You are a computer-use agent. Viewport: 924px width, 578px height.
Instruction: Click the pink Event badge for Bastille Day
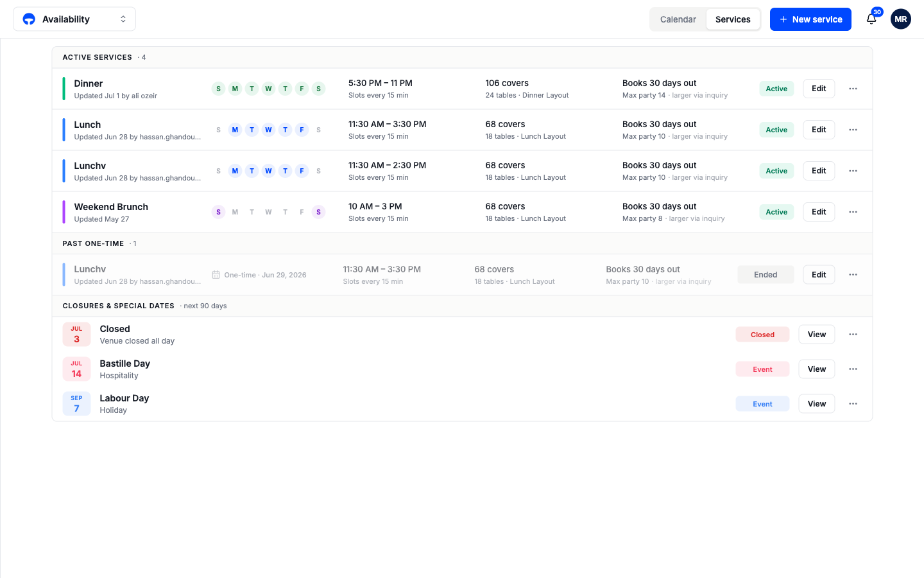point(762,369)
